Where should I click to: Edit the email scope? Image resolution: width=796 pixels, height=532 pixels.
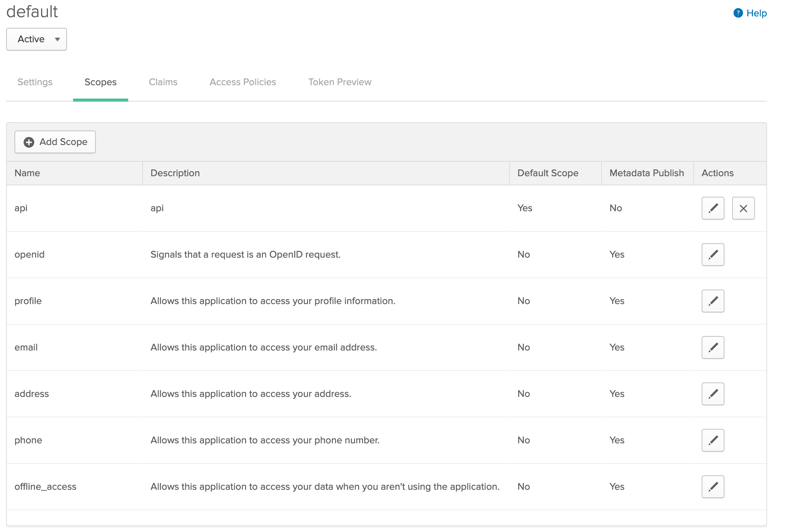(713, 347)
